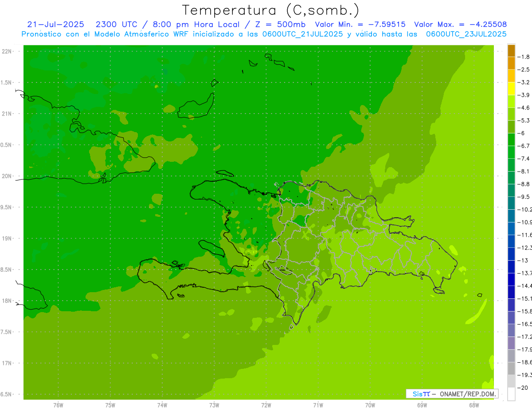Click the Temperatura (C,somb.) title
532x411 pixels.
click(x=270, y=11)
